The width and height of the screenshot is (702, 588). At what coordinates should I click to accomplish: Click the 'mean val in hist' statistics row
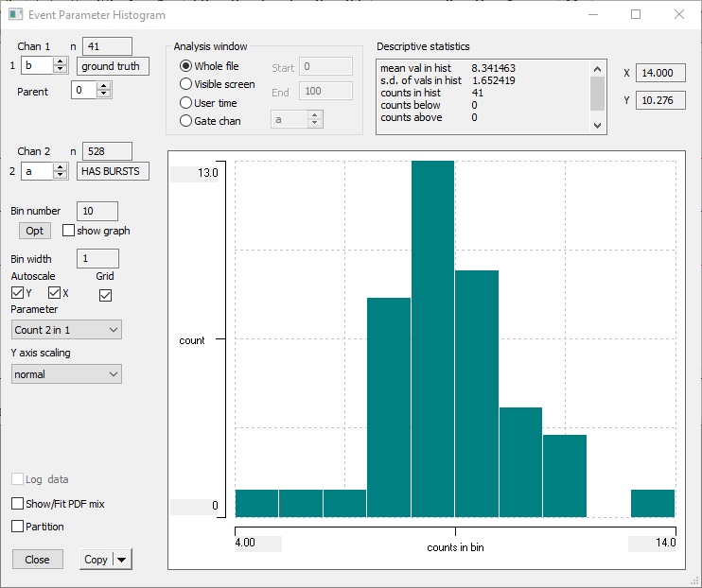(448, 68)
